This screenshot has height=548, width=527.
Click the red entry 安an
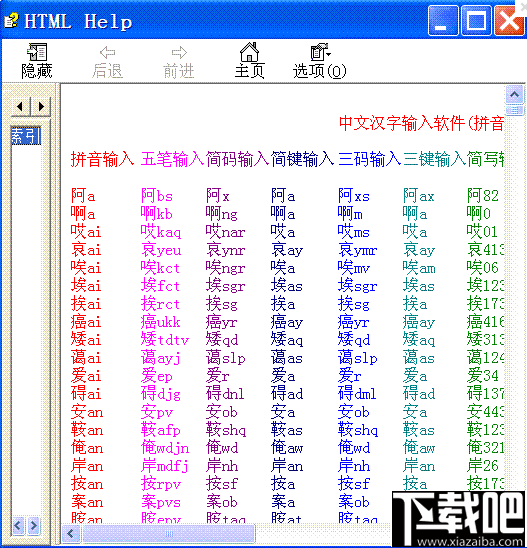pyautogui.click(x=87, y=412)
